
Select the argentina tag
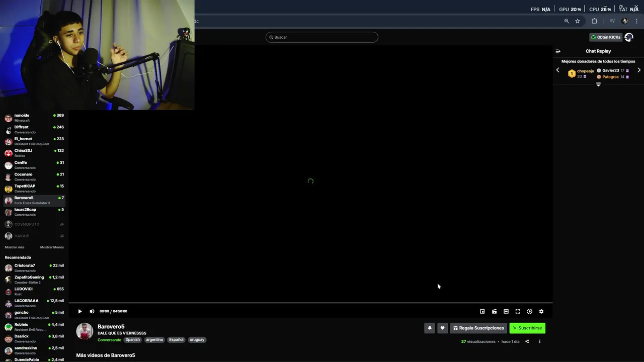(x=154, y=340)
